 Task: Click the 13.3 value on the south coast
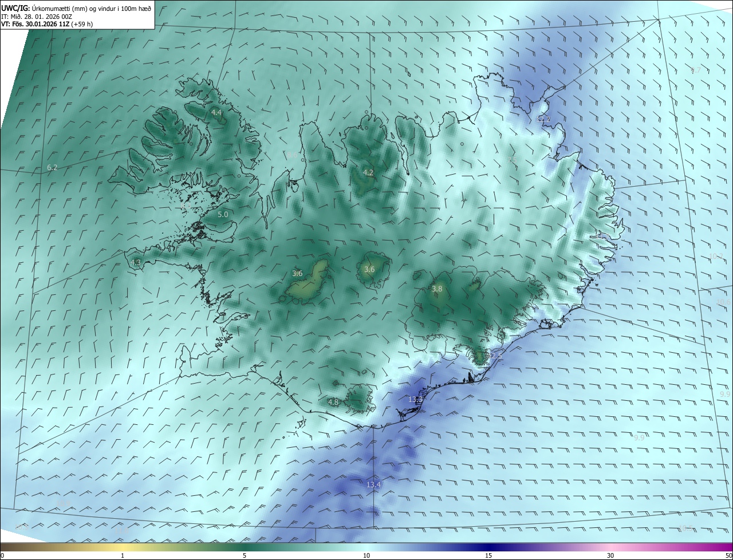(415, 399)
